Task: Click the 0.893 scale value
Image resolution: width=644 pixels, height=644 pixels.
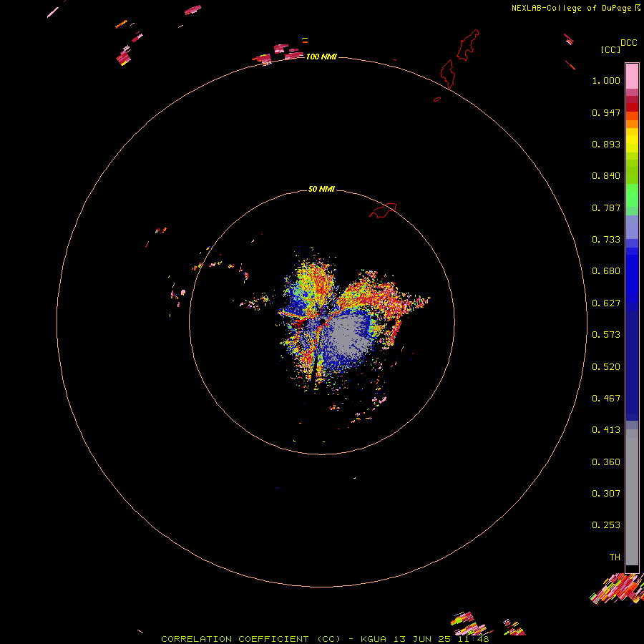Action: (x=606, y=144)
